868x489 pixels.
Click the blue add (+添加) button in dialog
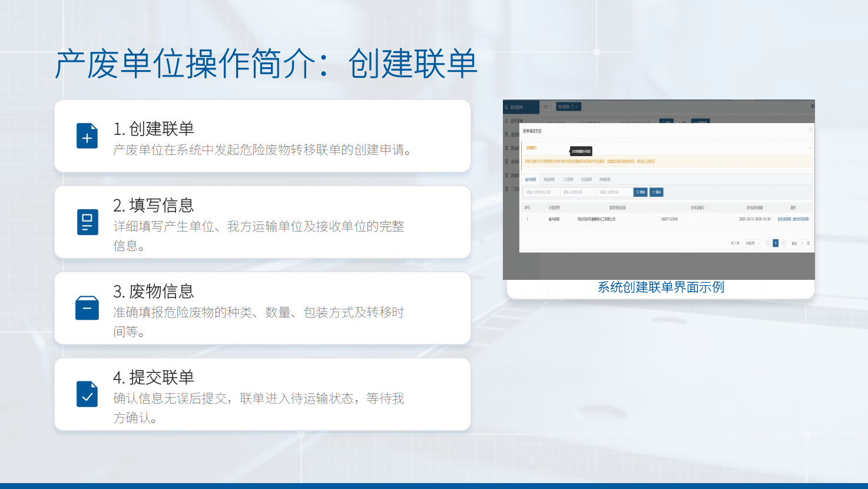pos(657,192)
